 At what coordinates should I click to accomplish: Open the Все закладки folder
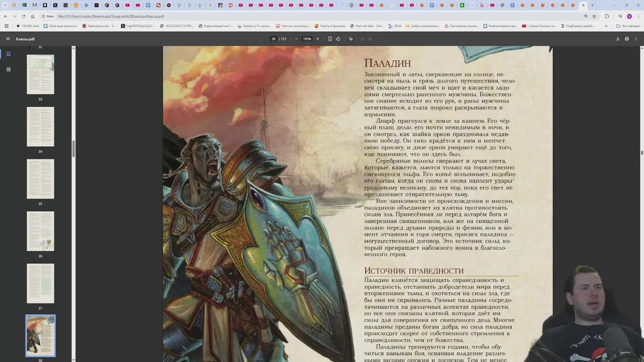(x=629, y=26)
